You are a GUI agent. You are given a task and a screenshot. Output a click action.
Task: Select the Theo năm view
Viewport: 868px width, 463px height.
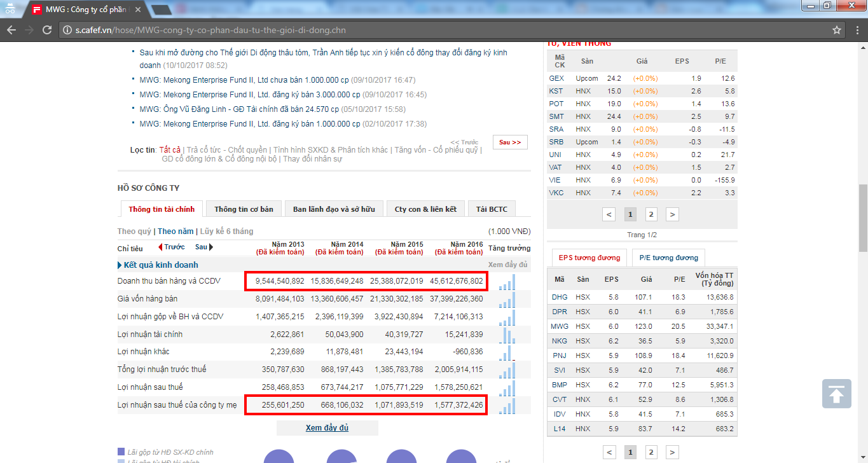176,231
